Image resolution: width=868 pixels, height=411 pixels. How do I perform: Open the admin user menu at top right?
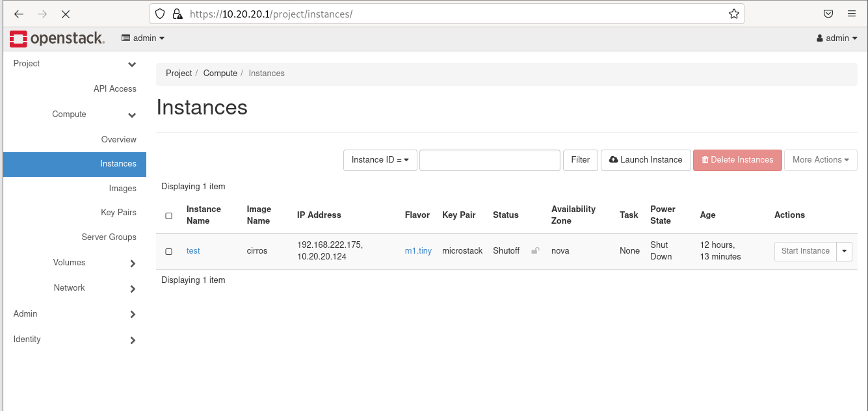click(835, 38)
